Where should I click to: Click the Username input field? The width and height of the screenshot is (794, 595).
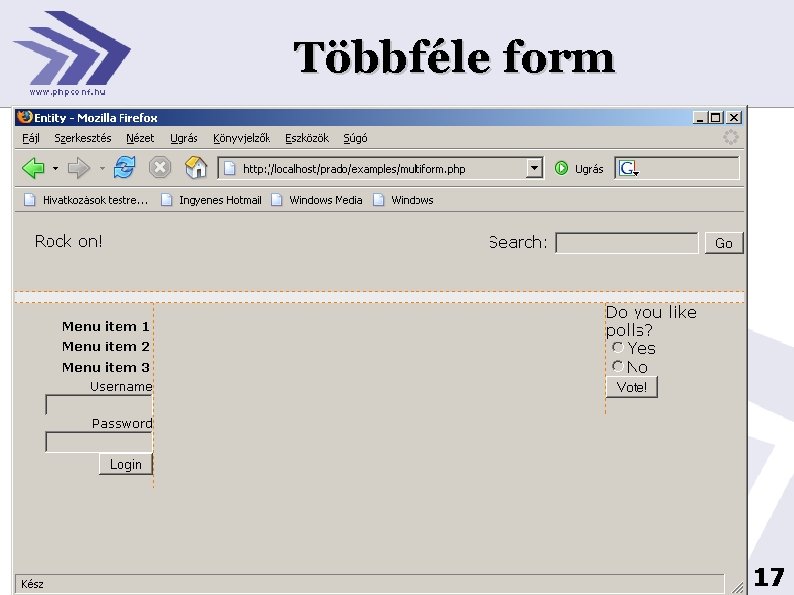click(x=99, y=405)
